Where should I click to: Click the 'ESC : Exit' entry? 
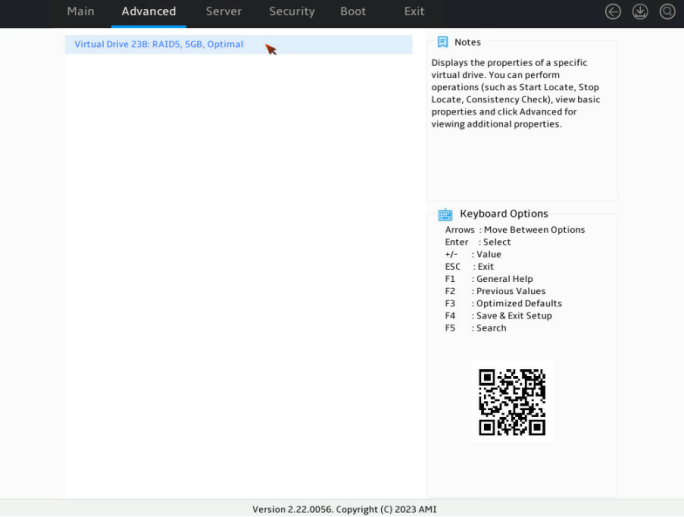[469, 267]
